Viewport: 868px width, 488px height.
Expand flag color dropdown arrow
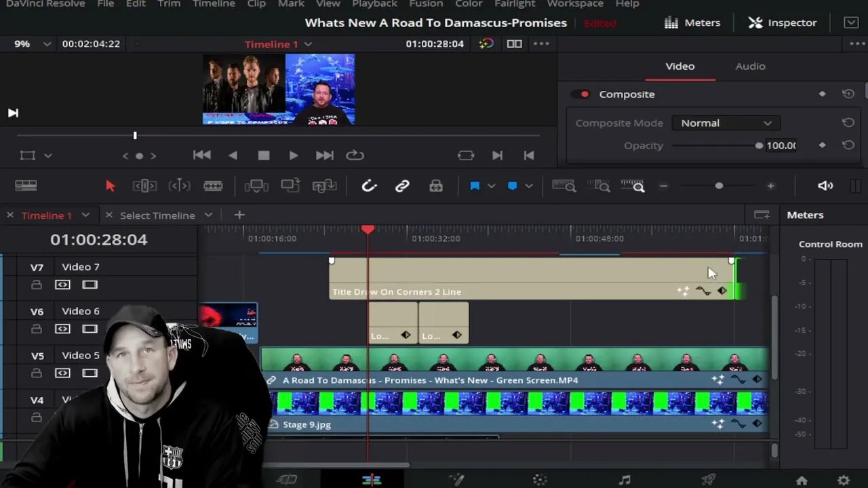tap(491, 186)
